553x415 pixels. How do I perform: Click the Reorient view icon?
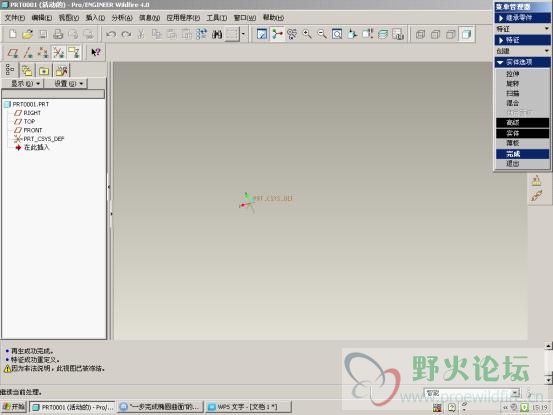click(352, 34)
